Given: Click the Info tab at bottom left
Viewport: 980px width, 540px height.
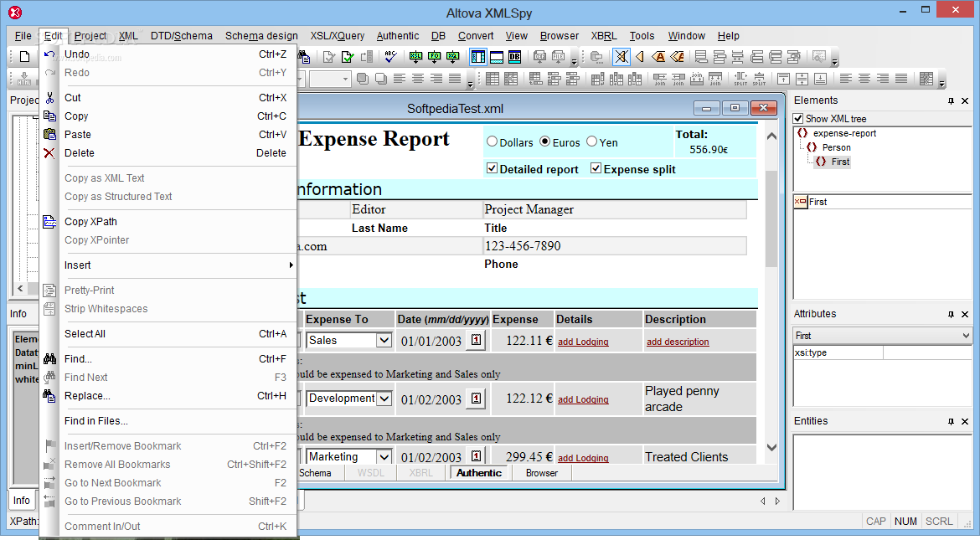Looking at the screenshot, I should pyautogui.click(x=21, y=501).
